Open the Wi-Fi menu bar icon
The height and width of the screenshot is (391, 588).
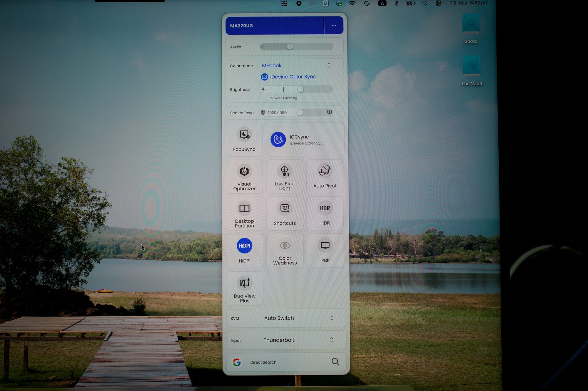click(x=352, y=3)
